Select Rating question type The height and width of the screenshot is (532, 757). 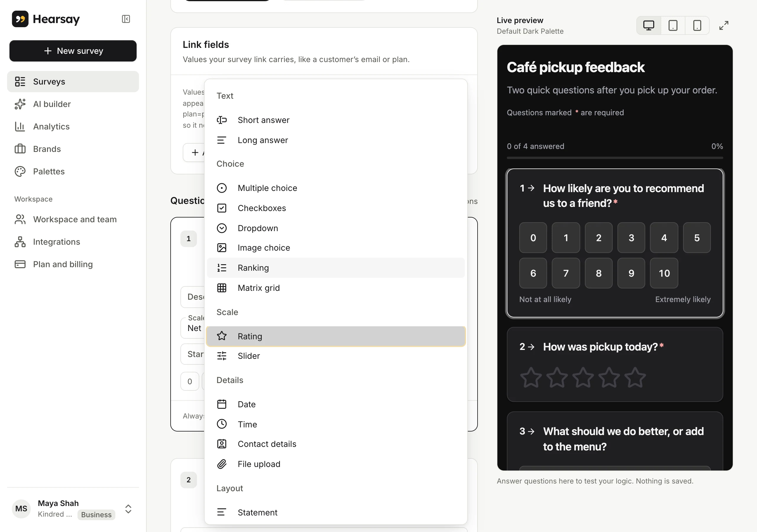coord(336,336)
